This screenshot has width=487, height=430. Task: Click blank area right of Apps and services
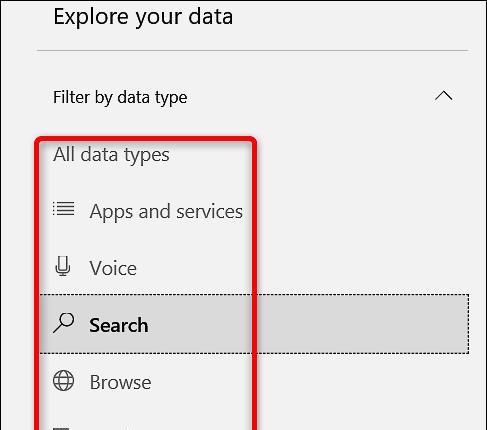(360, 211)
